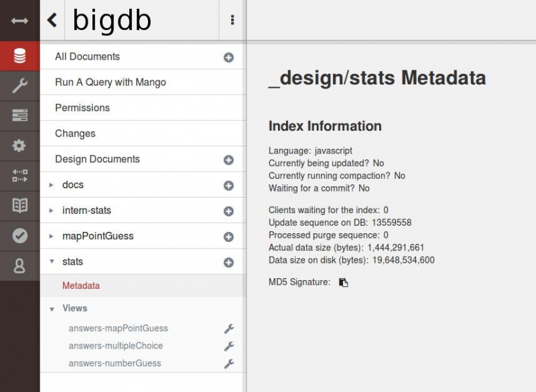Select Run A Query with Mango
Image resolution: width=536 pixels, height=392 pixels.
pos(111,82)
